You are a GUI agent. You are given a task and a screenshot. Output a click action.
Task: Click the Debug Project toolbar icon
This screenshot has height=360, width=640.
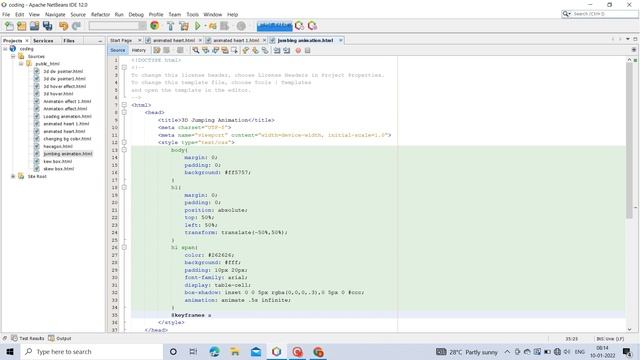212,26
